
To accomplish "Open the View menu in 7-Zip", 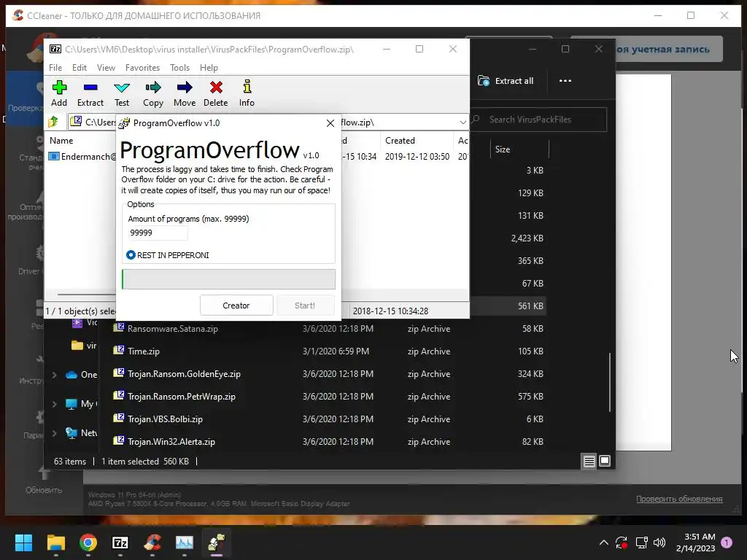I will pos(106,68).
